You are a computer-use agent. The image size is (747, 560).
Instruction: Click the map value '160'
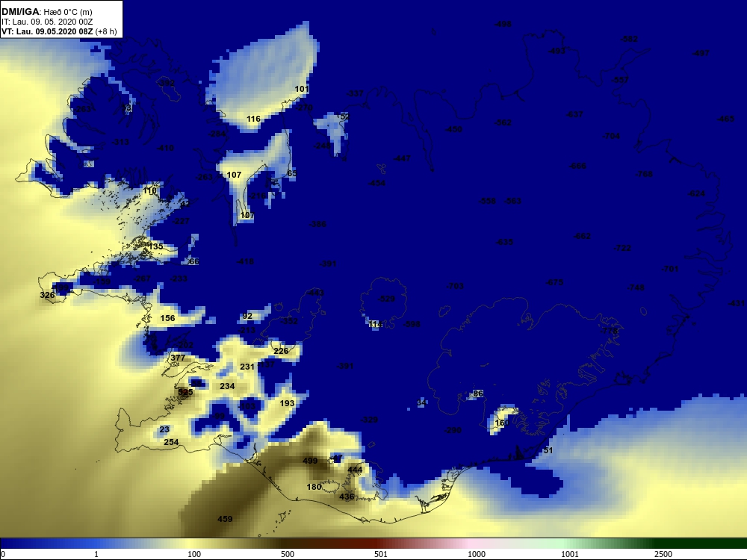pyautogui.click(x=502, y=423)
